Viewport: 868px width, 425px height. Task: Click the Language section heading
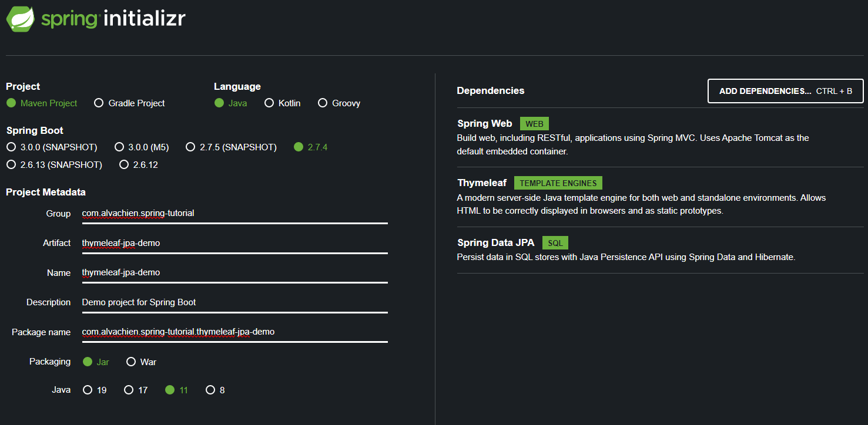point(237,86)
